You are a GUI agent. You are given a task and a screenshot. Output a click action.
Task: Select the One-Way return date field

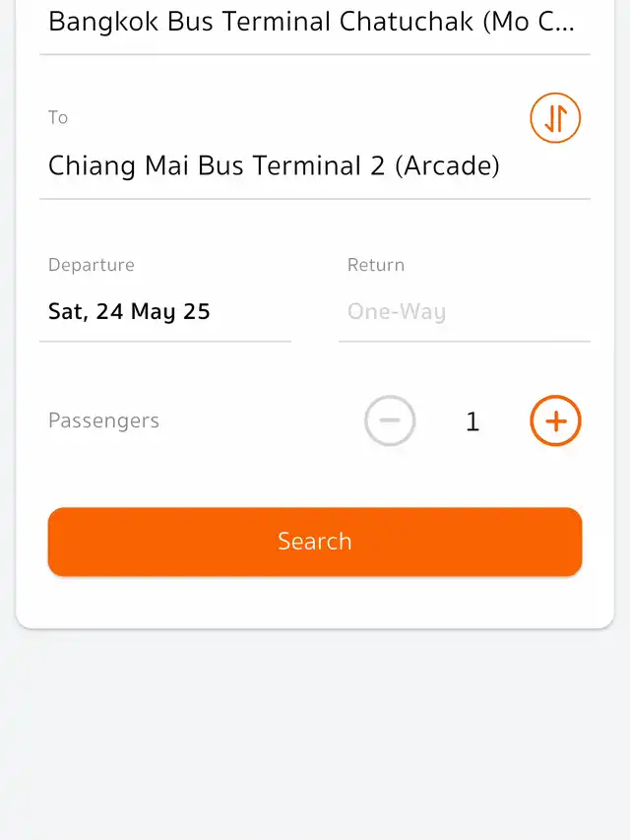point(397,312)
